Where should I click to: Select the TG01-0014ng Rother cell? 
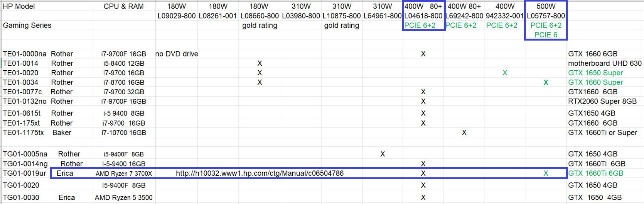click(42, 164)
